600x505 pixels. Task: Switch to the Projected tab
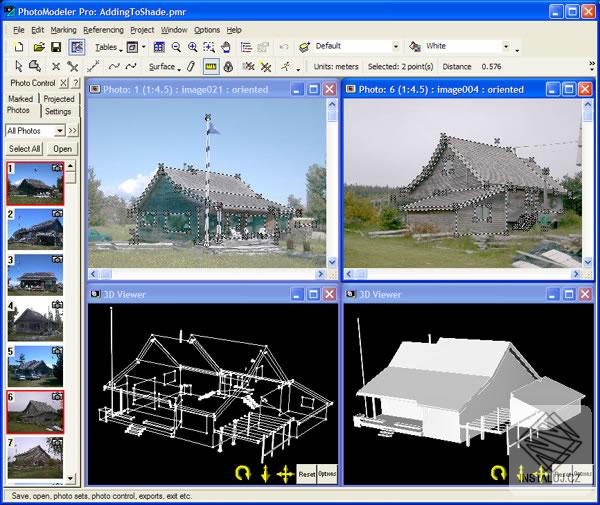(59, 99)
